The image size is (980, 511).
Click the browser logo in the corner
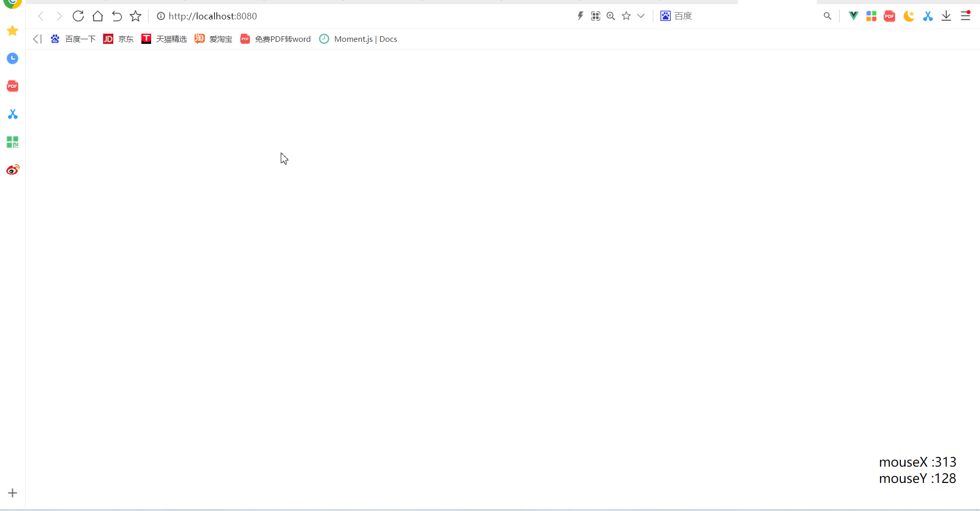(12, 4)
